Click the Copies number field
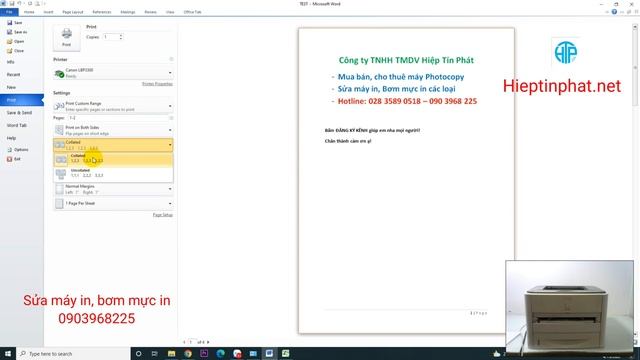Screen dimensions: 640x360 (111, 37)
